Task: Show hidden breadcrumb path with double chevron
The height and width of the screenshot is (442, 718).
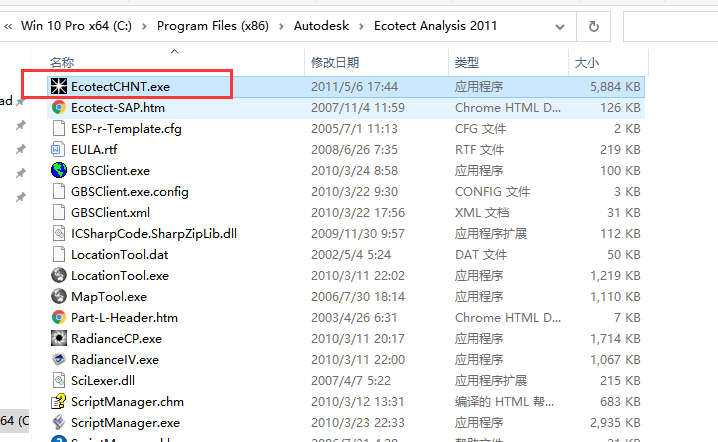Action: click(x=8, y=27)
